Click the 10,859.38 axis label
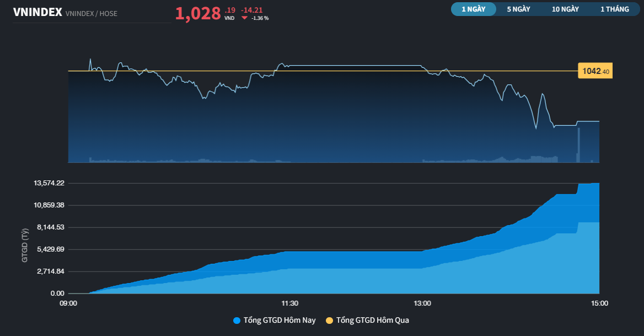The image size is (644, 336). (x=49, y=205)
